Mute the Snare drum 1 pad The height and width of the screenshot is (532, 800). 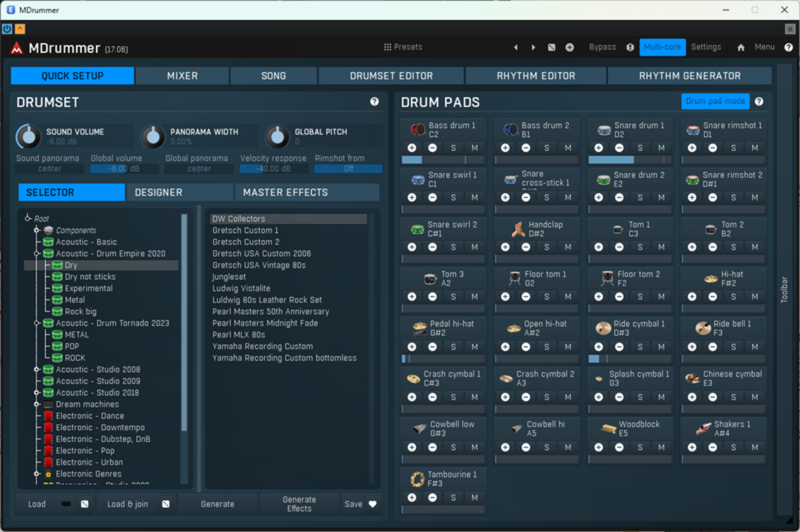(x=661, y=148)
